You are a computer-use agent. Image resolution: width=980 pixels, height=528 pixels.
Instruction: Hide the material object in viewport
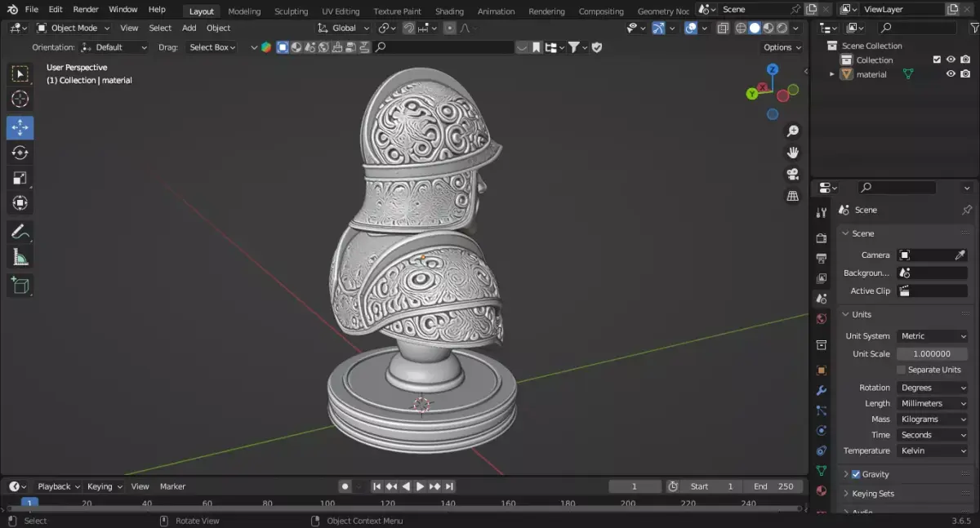pos(951,74)
